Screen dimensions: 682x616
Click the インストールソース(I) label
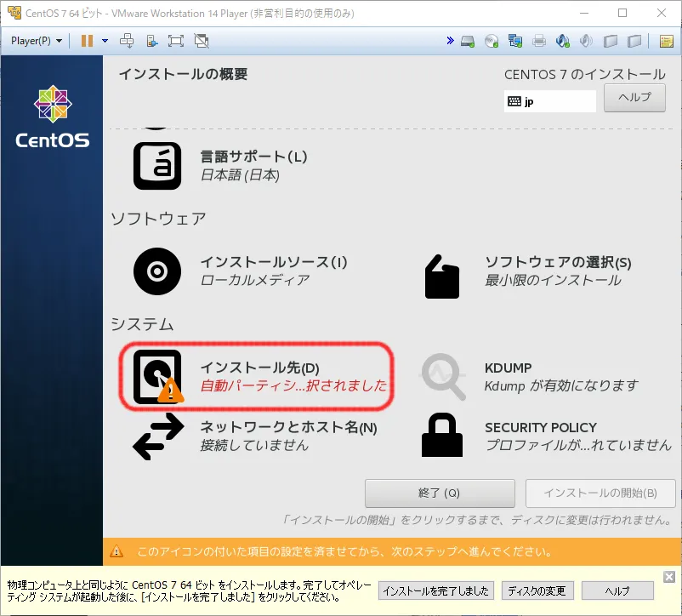[x=274, y=262]
